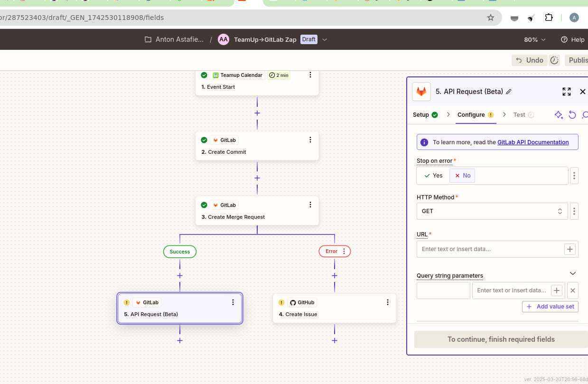Expand the step editor panel to fullscreen

point(566,92)
